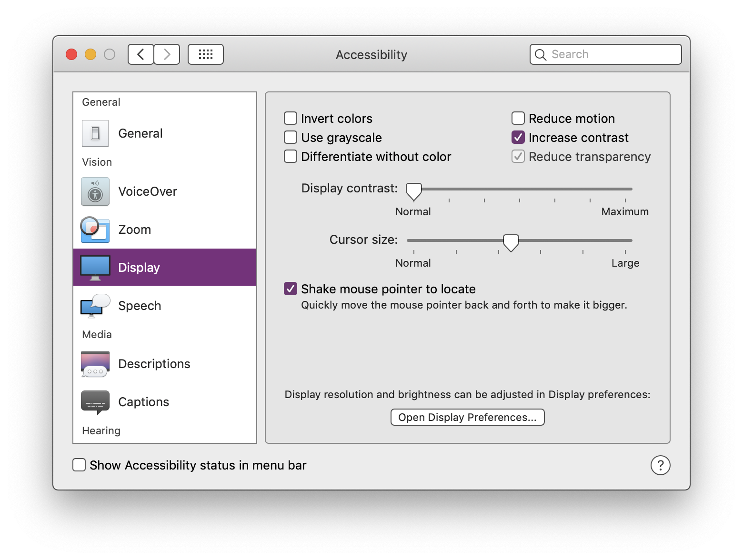743x560 pixels.
Task: Click the Maximum label under contrast slider
Action: [x=625, y=211]
